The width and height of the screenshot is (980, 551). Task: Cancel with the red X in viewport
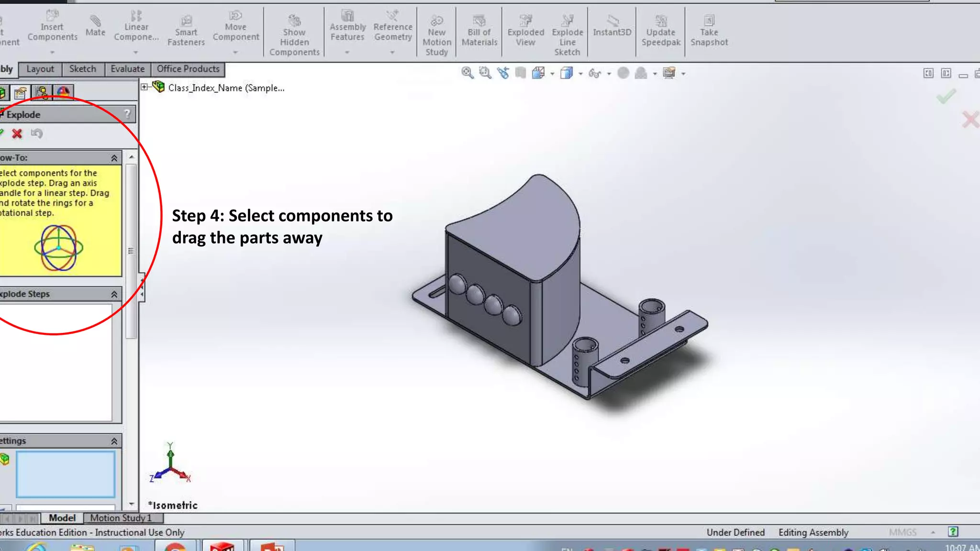pos(970,120)
